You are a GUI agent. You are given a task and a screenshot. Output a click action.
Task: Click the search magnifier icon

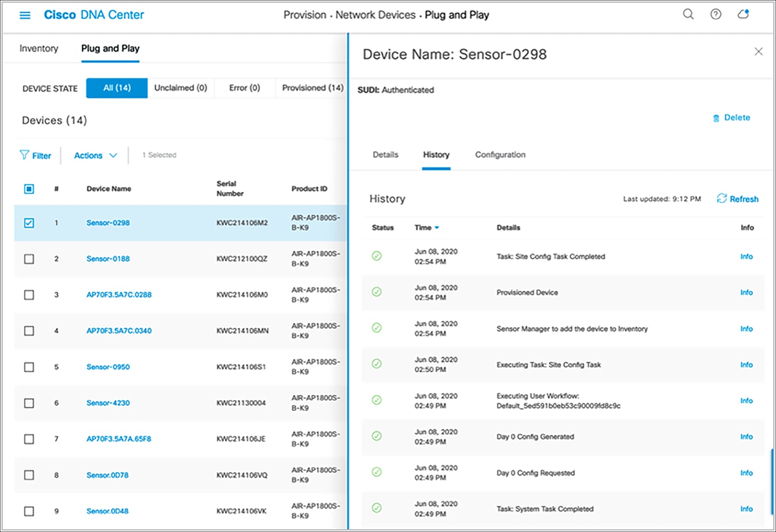tap(688, 15)
